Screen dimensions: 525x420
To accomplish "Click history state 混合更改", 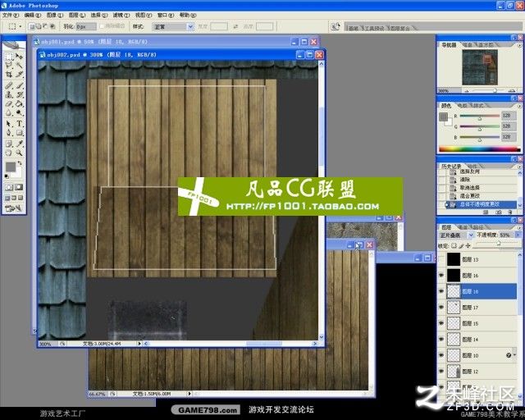I will click(469, 195).
